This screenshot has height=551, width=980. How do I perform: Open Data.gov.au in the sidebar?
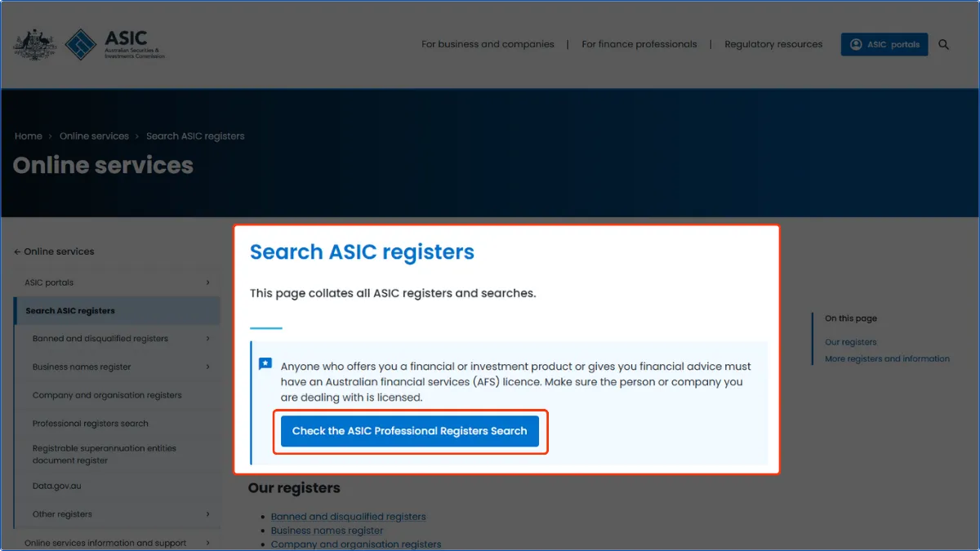[57, 487]
